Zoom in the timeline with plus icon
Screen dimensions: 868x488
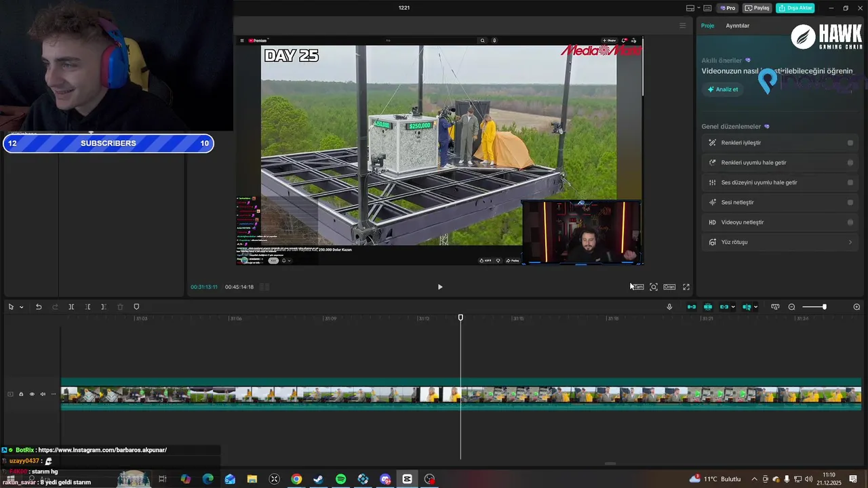click(x=856, y=307)
